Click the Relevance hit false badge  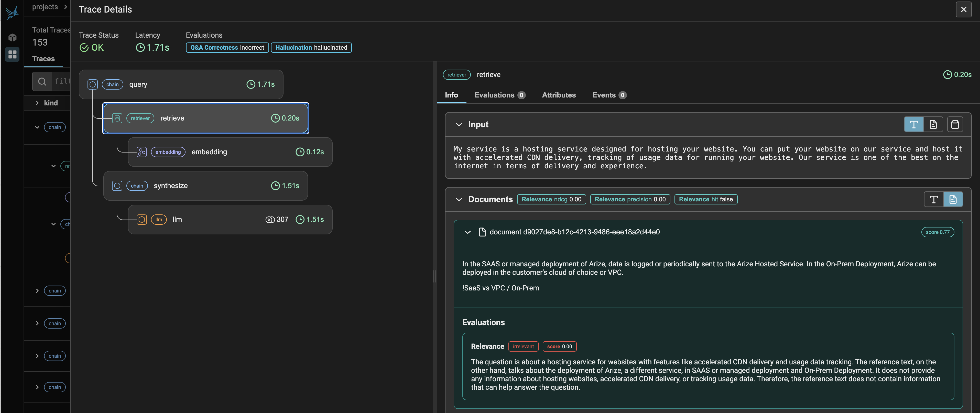click(706, 199)
